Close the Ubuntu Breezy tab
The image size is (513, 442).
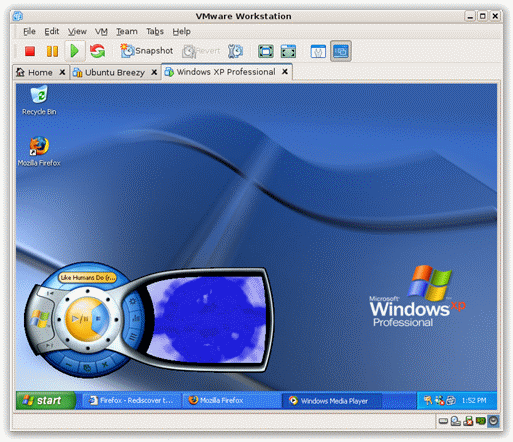tap(154, 72)
